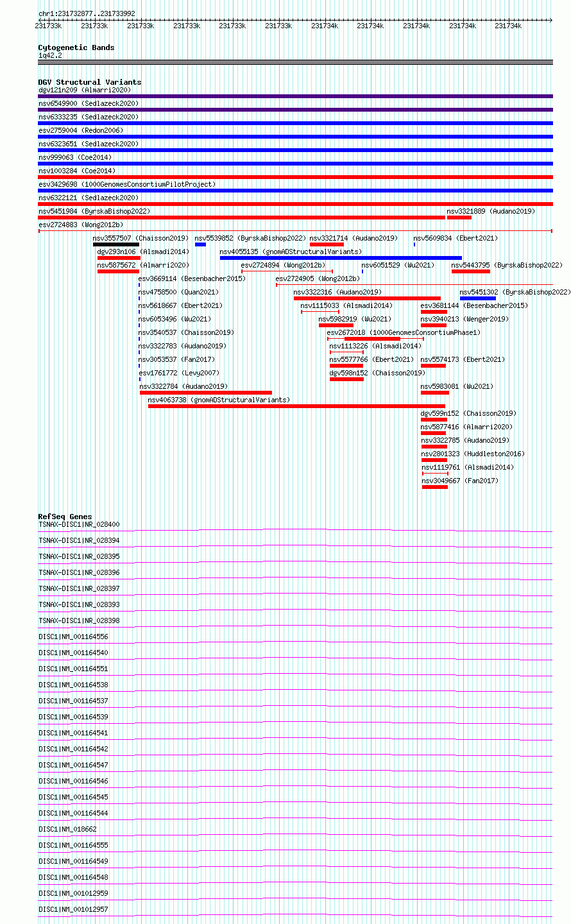Open variant label nsv6549900 (Sedlazeck2020)

pyautogui.click(x=89, y=103)
